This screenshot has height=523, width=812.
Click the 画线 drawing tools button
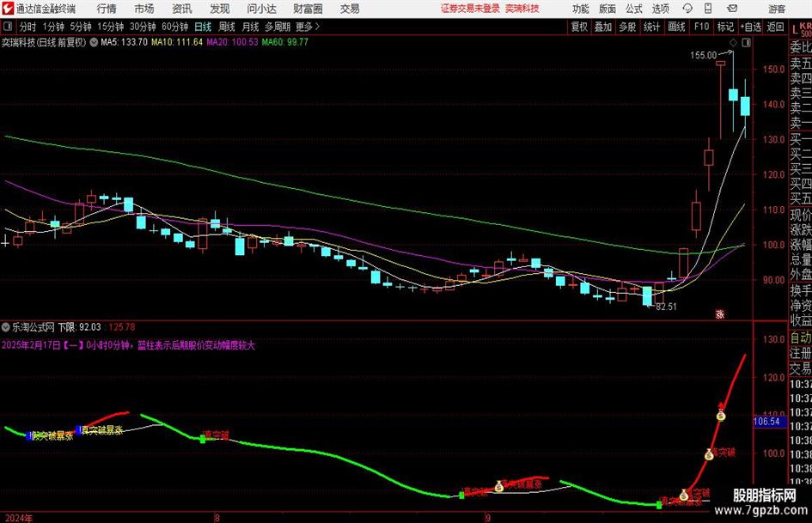click(676, 27)
